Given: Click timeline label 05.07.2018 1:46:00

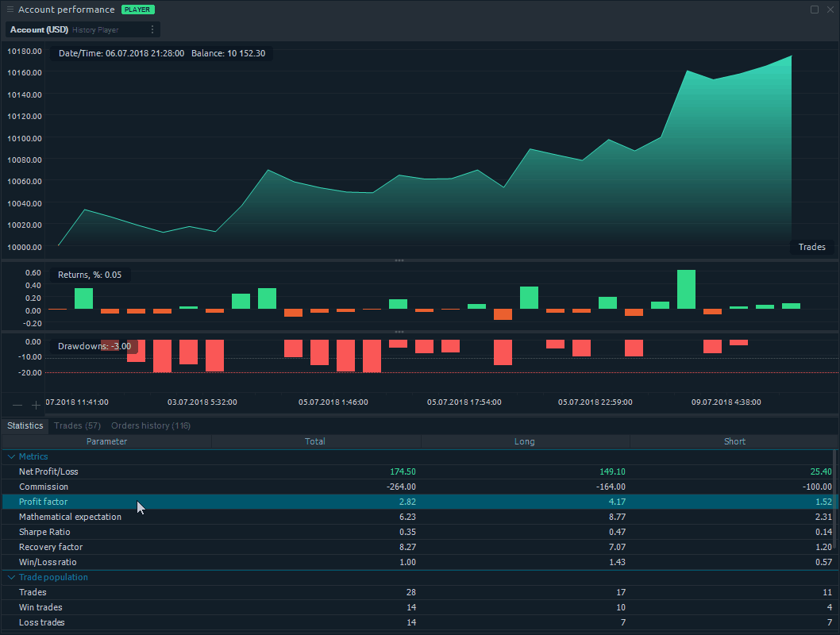Looking at the screenshot, I should click(x=333, y=402).
